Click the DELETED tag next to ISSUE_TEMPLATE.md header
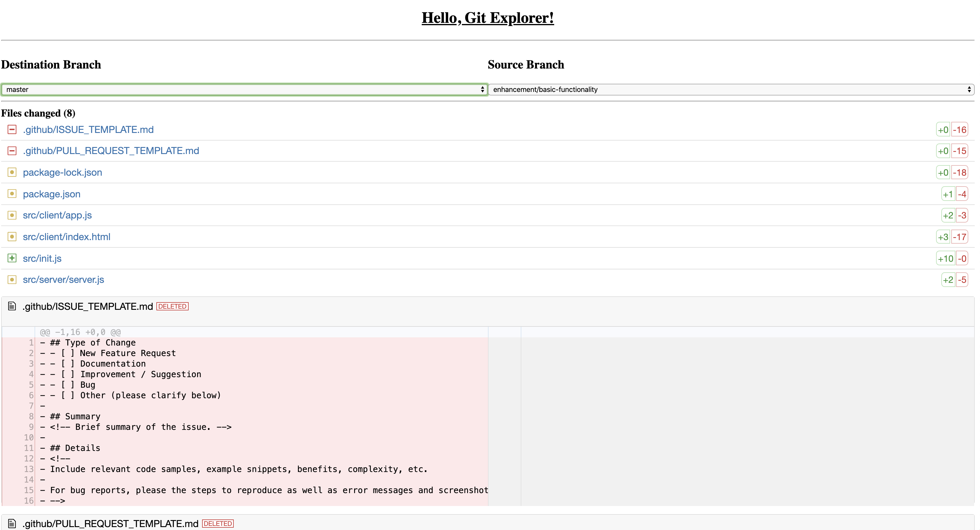Image resolution: width=980 pixels, height=530 pixels. (172, 306)
